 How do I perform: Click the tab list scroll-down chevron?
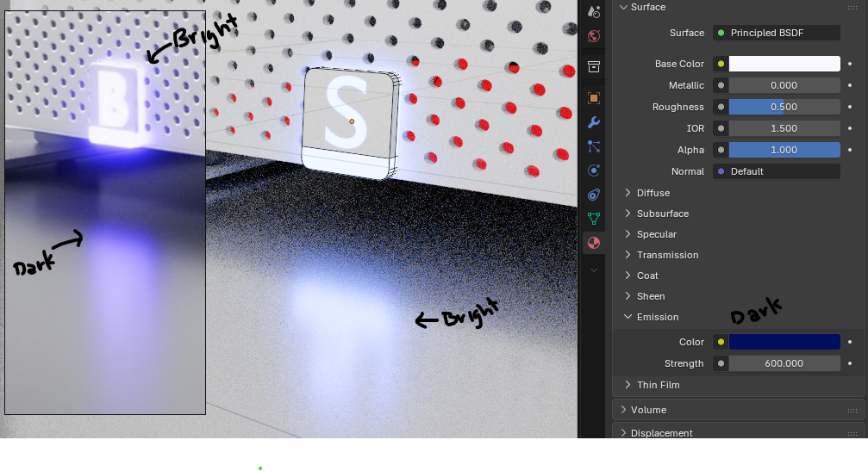pos(593,270)
